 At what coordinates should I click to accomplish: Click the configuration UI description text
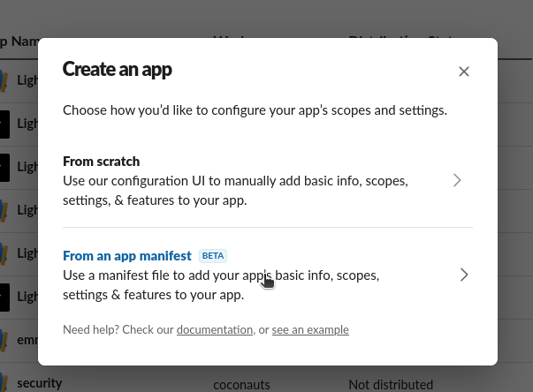235,191
